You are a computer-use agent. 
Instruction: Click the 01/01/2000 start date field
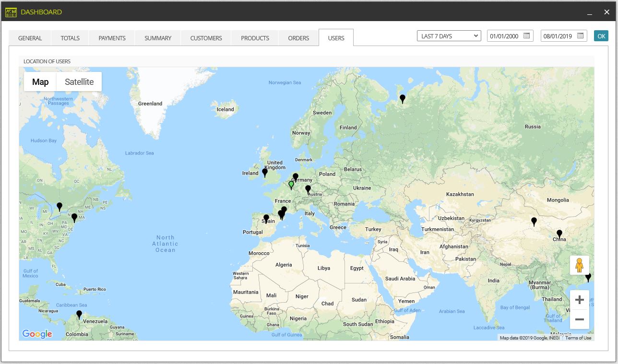(510, 36)
